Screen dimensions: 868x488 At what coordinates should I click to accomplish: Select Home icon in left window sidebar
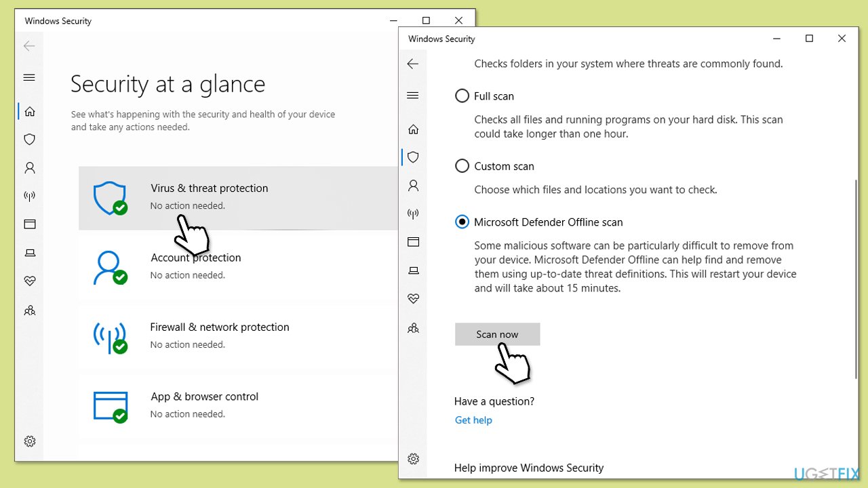click(x=29, y=111)
